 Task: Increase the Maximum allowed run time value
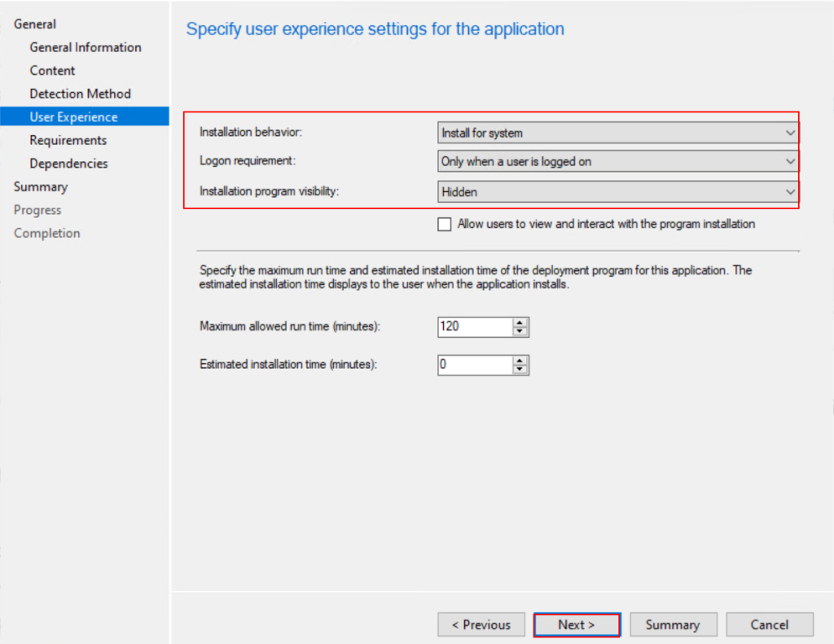coord(520,322)
